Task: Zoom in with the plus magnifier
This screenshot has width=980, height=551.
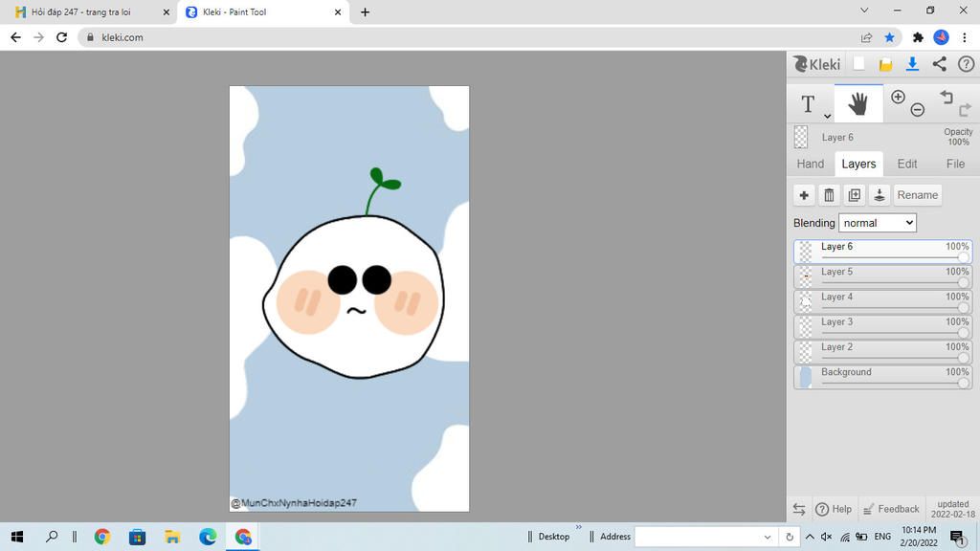Action: tap(898, 97)
